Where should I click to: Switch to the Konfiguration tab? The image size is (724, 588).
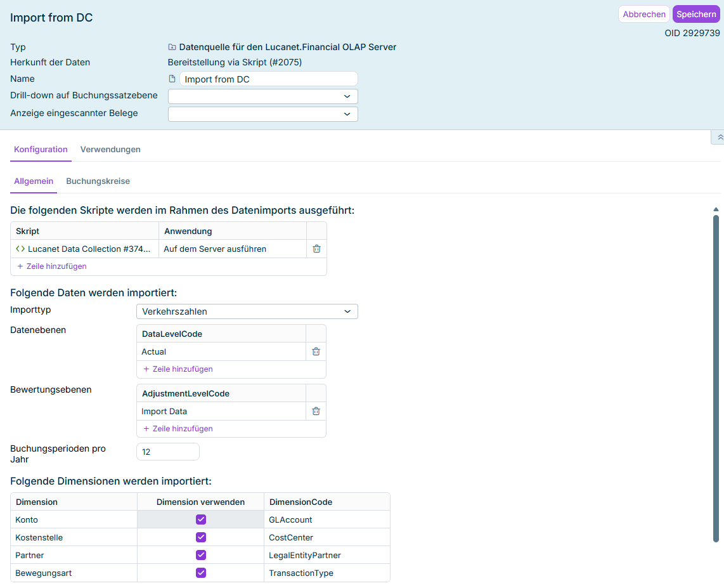41,150
